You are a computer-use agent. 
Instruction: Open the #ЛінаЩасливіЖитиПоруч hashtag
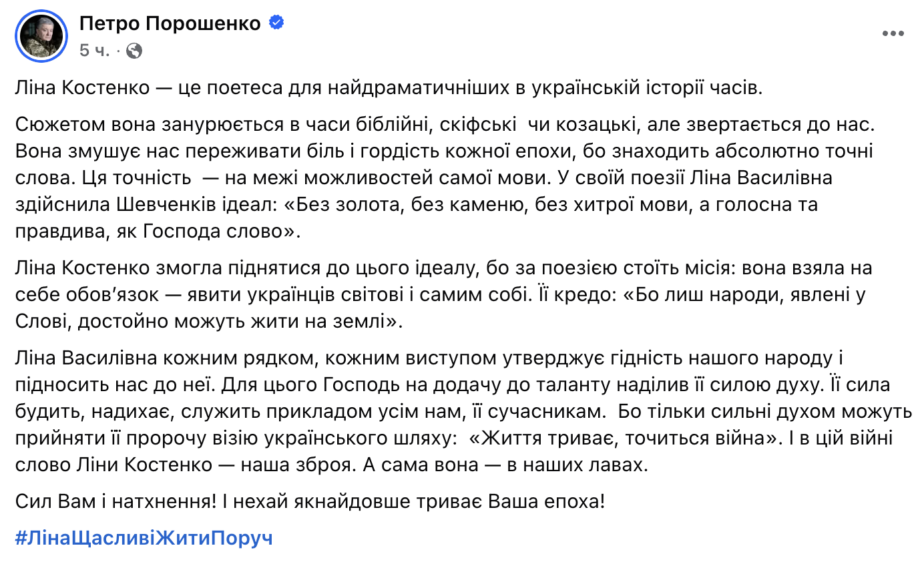[144, 539]
